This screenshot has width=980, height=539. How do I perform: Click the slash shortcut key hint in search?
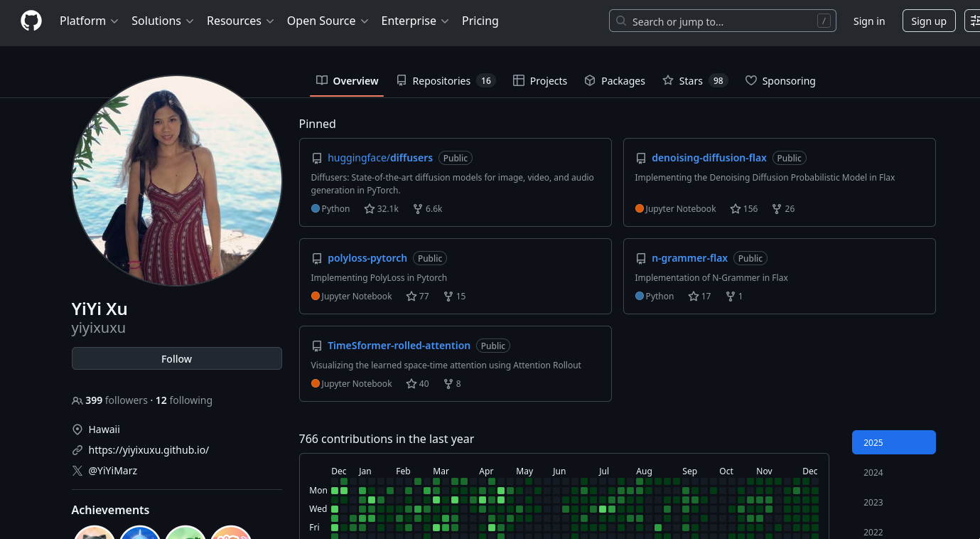[x=824, y=21]
